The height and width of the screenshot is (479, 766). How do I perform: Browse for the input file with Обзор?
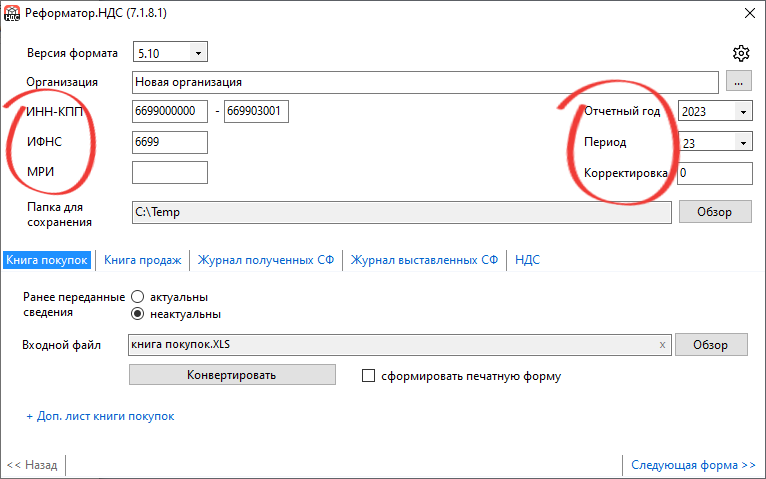711,345
